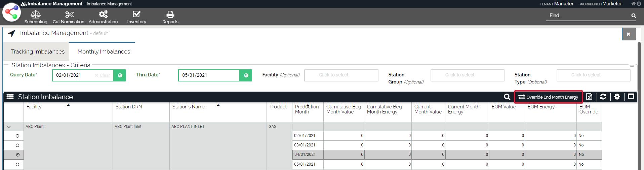Select the 02/01/2021 row radio button
Viewport: 644px width, 170px height.
[x=17, y=136]
